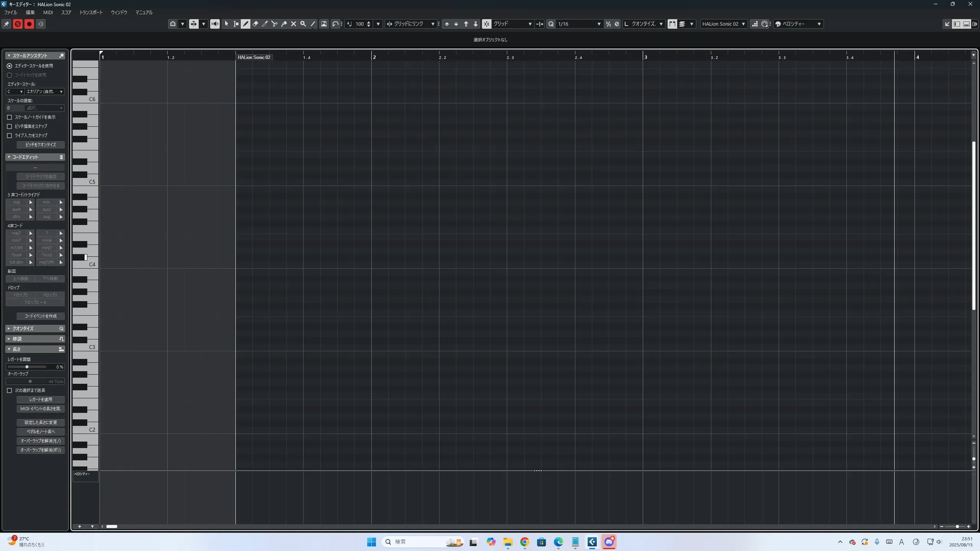Screen dimensions: 980x551
Task: Open the MIDI menu
Action: point(48,13)
